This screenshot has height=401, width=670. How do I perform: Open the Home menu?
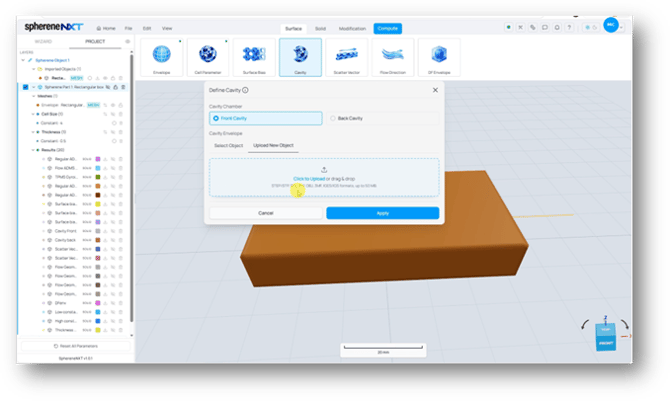click(106, 28)
